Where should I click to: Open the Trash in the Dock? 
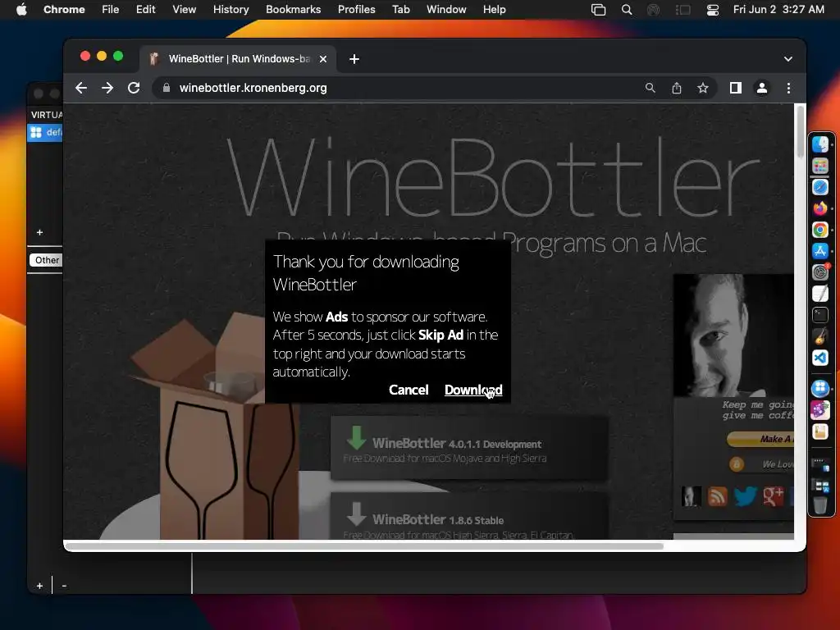click(820, 504)
